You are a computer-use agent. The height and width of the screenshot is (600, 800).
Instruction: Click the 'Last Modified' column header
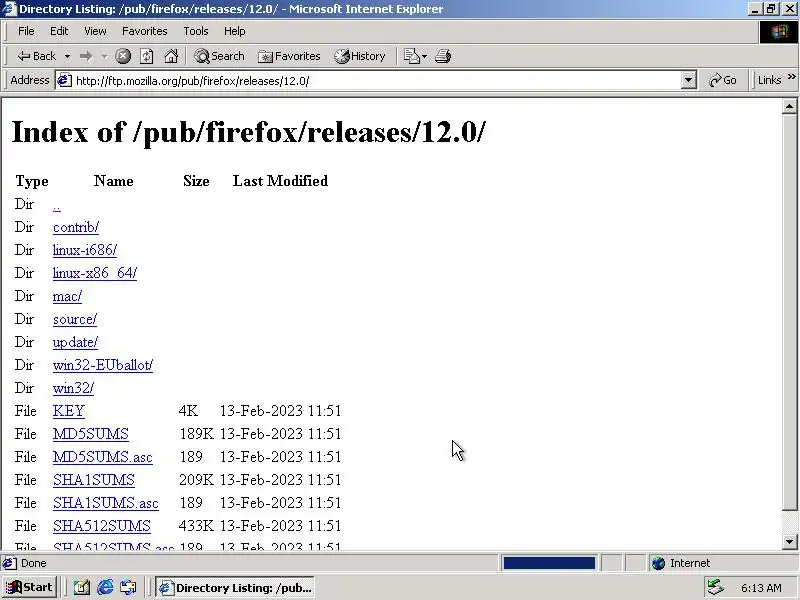tap(280, 181)
